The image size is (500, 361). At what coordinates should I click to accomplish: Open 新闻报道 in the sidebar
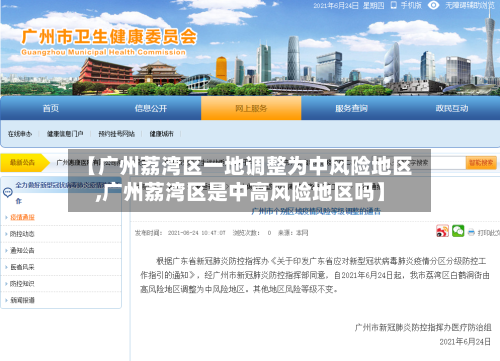tap(22, 300)
